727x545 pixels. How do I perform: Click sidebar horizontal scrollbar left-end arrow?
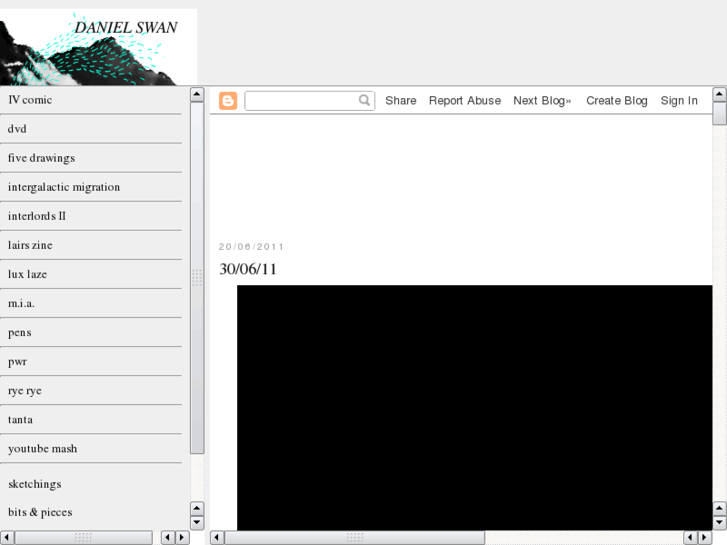tap(6, 538)
